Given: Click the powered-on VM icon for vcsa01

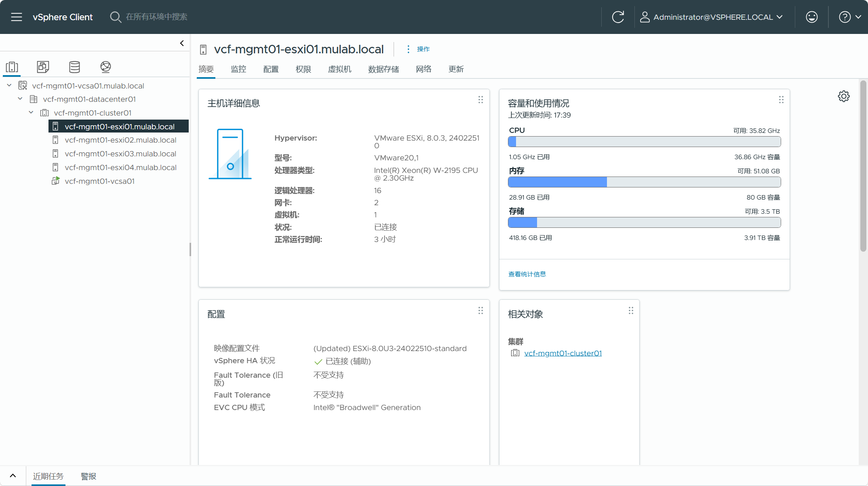Looking at the screenshot, I should 55,181.
